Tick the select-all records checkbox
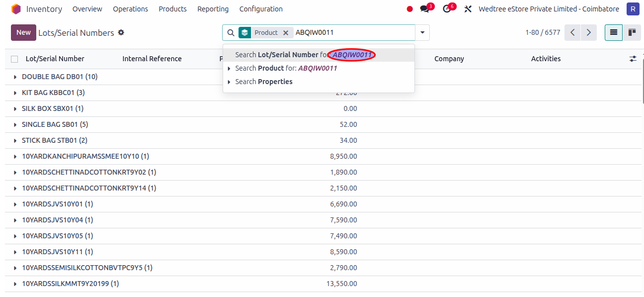Screen dimensions: 644x297 pos(14,59)
